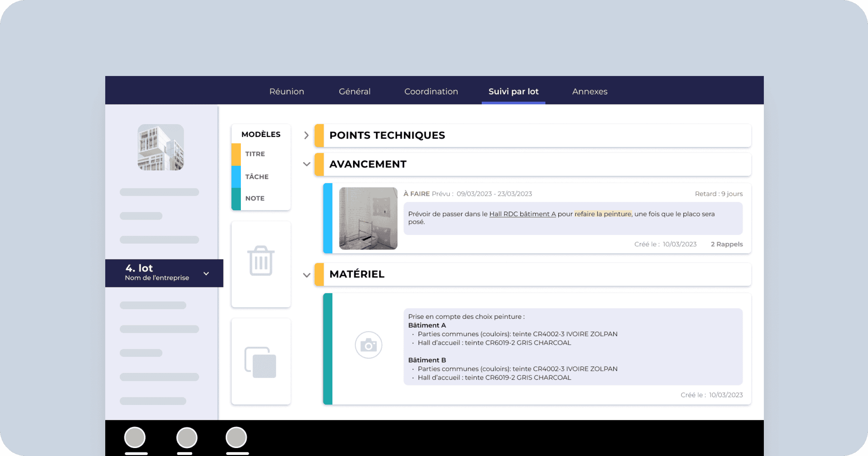Image resolution: width=868 pixels, height=456 pixels.
Task: Click the camera add-photo icon
Action: (x=368, y=345)
